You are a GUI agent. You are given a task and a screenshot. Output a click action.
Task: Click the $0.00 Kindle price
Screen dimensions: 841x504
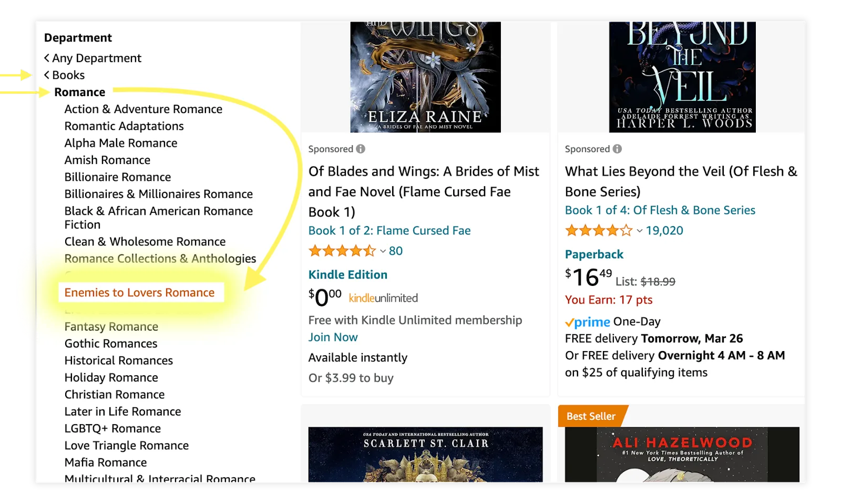click(x=325, y=297)
